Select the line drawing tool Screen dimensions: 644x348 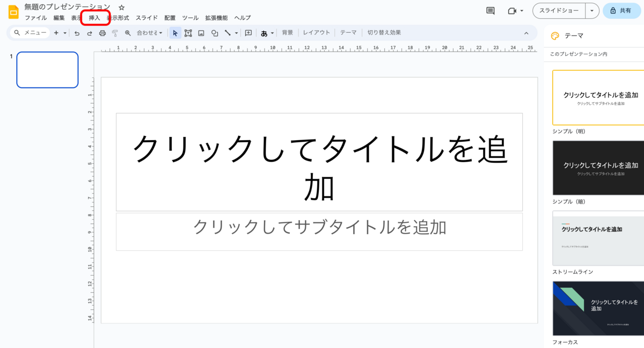228,33
